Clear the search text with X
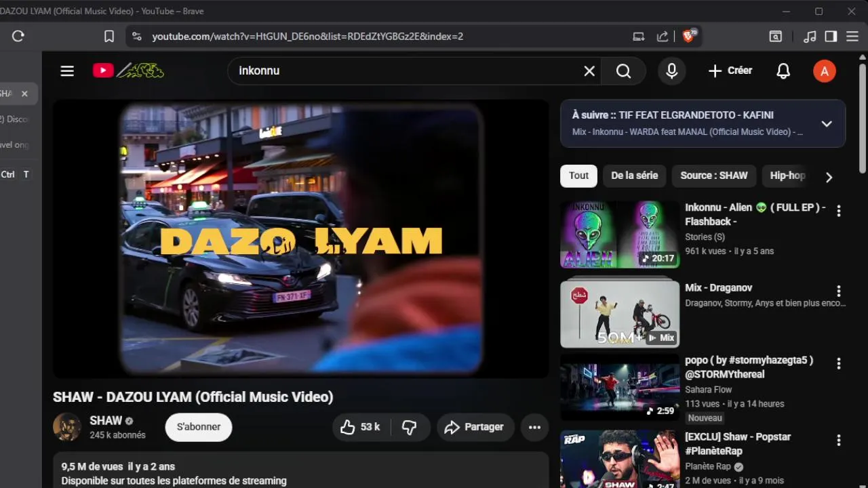 [589, 71]
